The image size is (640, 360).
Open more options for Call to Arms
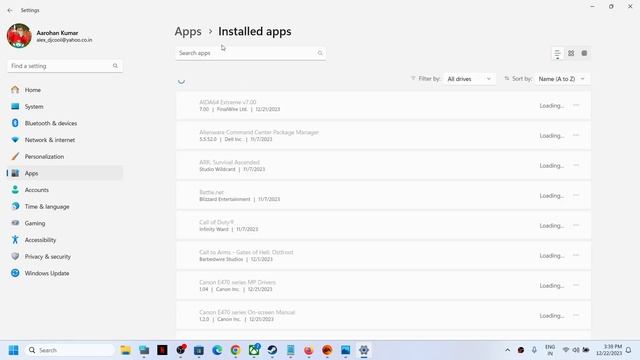[x=576, y=256]
